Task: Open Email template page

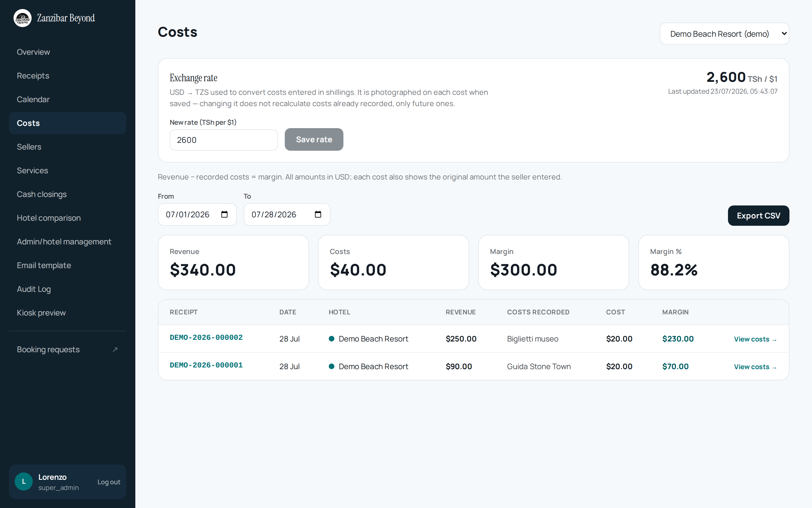Action: click(67, 265)
